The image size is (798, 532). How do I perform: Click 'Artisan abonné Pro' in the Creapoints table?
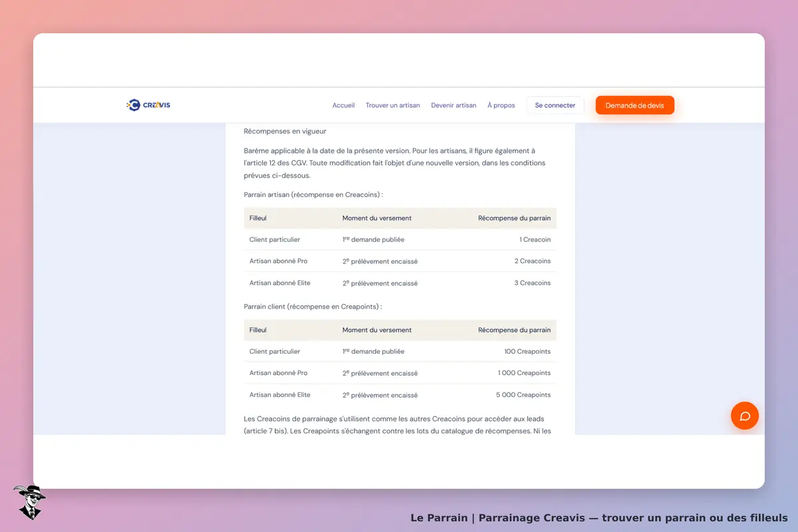pos(279,373)
